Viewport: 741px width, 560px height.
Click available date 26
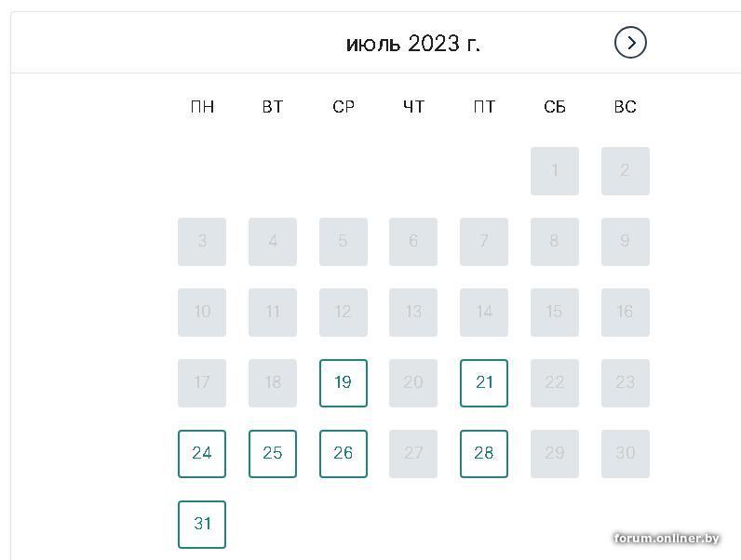tap(344, 454)
